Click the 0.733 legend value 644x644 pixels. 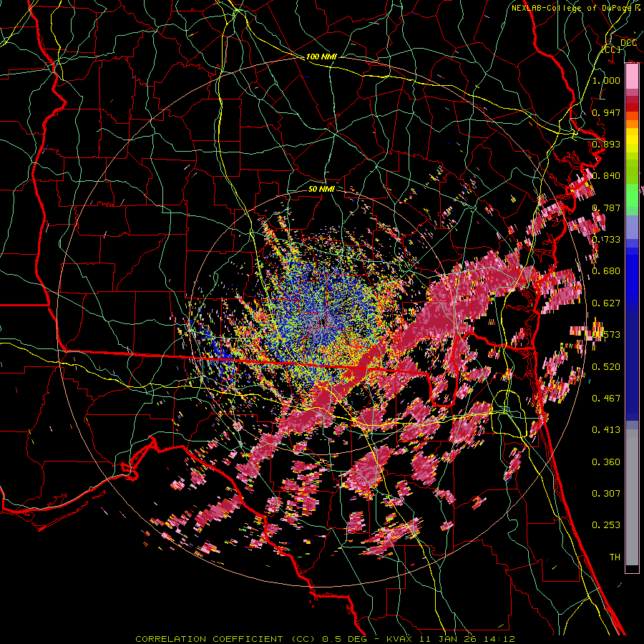606,240
